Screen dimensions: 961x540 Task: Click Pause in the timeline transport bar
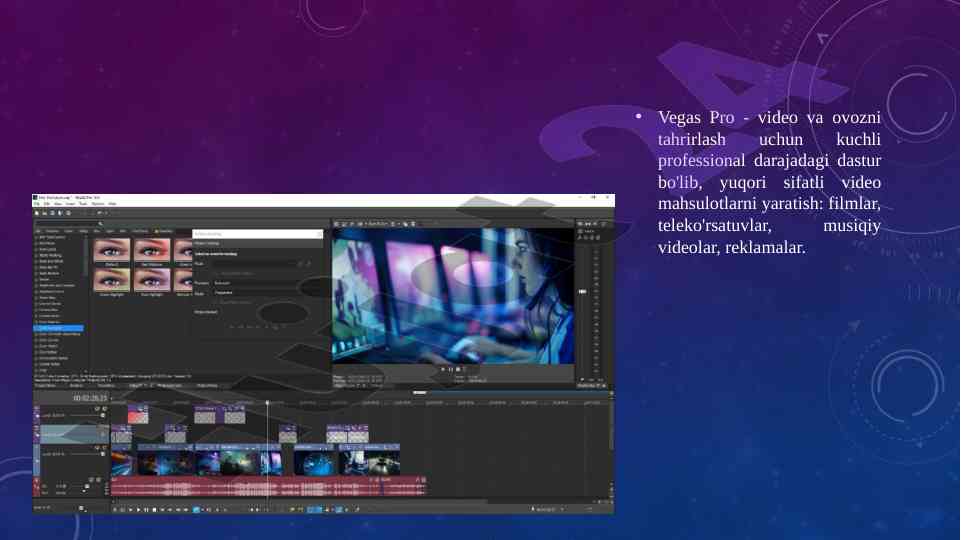(x=146, y=509)
